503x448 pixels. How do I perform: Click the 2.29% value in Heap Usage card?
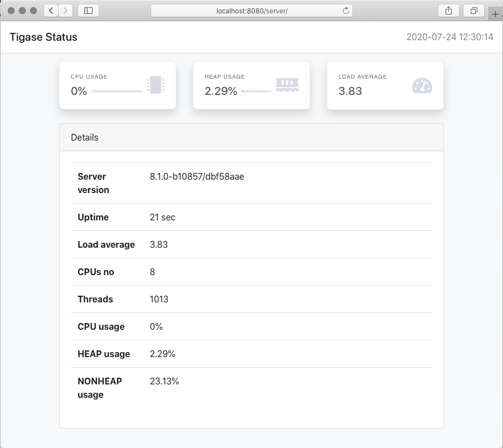pos(221,91)
